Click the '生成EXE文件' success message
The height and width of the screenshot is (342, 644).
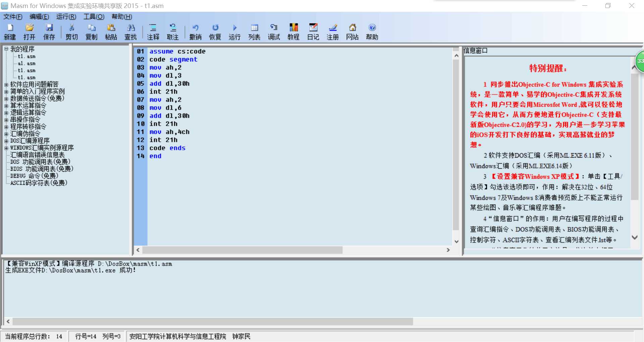tap(70, 270)
